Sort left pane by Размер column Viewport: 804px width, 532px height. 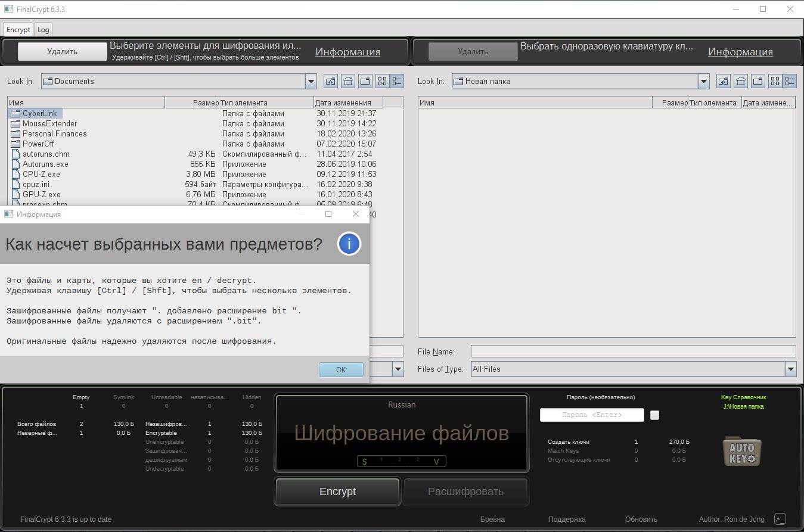192,102
